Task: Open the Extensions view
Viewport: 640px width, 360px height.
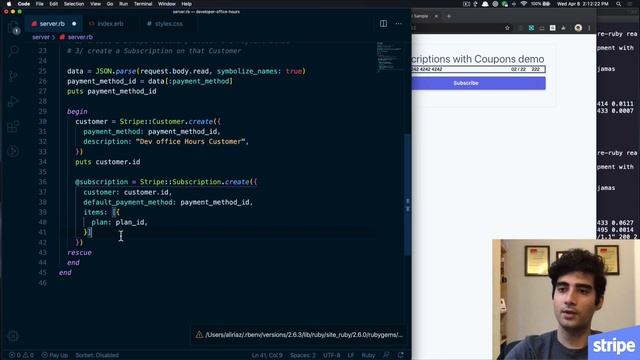Action: coord(13,127)
